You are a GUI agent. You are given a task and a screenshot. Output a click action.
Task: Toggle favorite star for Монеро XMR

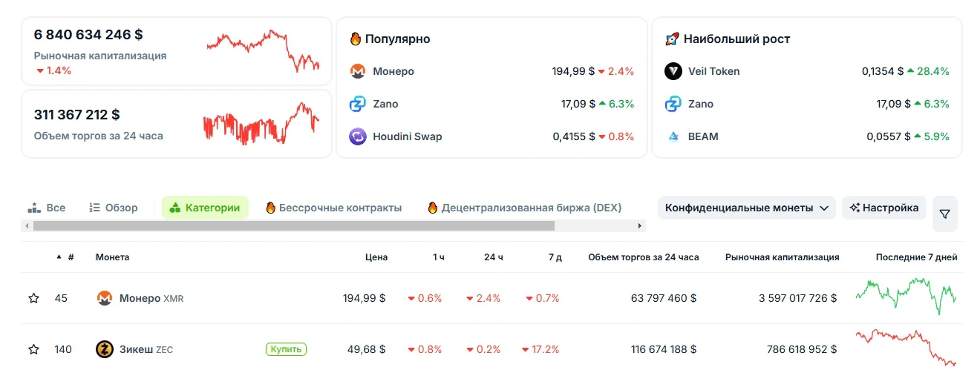pyautogui.click(x=33, y=298)
